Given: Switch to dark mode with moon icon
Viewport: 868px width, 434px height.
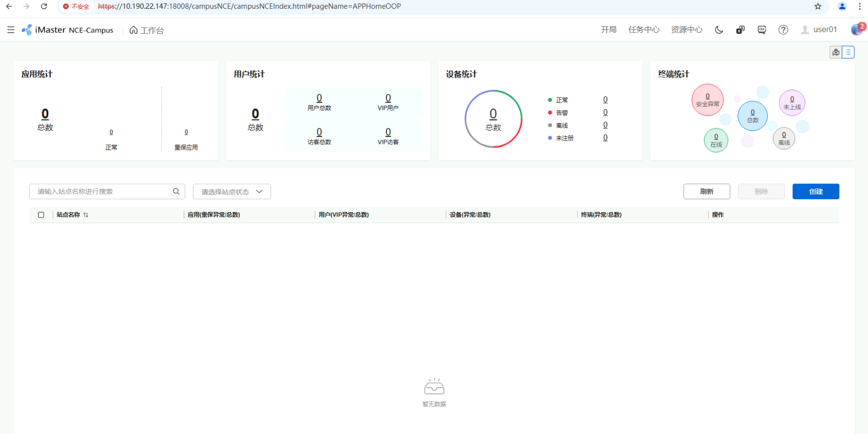Looking at the screenshot, I should pos(719,30).
